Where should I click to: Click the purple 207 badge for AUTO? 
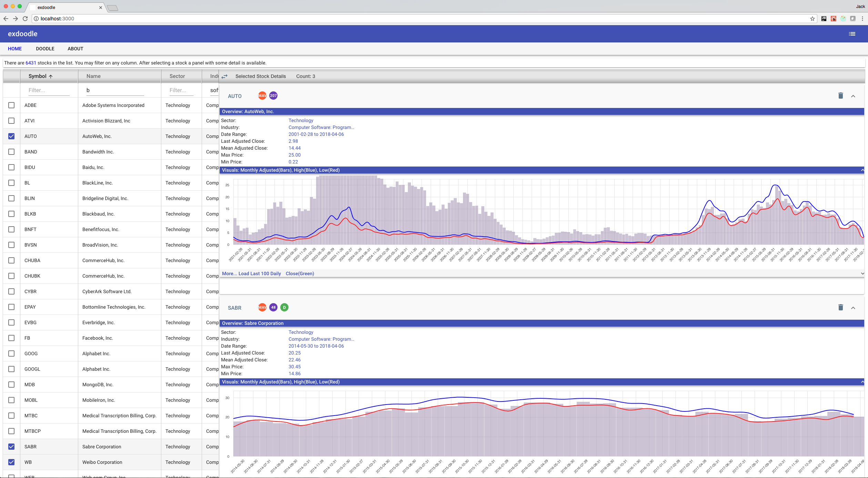[273, 96]
